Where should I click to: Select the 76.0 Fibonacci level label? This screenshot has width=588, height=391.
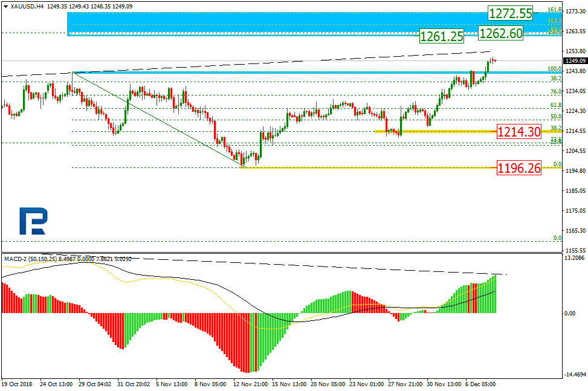click(556, 91)
